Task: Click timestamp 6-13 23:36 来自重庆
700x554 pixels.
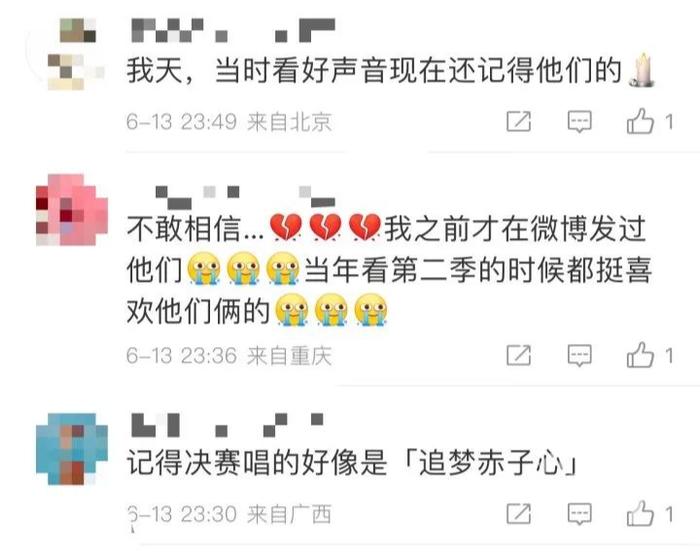Action: pos(229,355)
